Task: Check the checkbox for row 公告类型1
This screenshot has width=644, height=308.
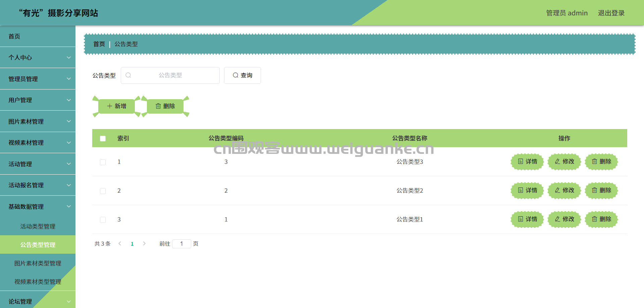Action: [x=103, y=220]
